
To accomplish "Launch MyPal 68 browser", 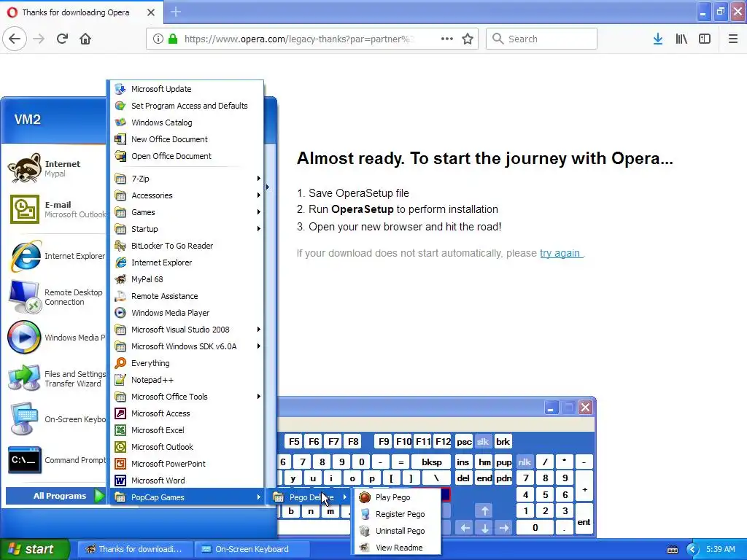I will tap(187, 279).
